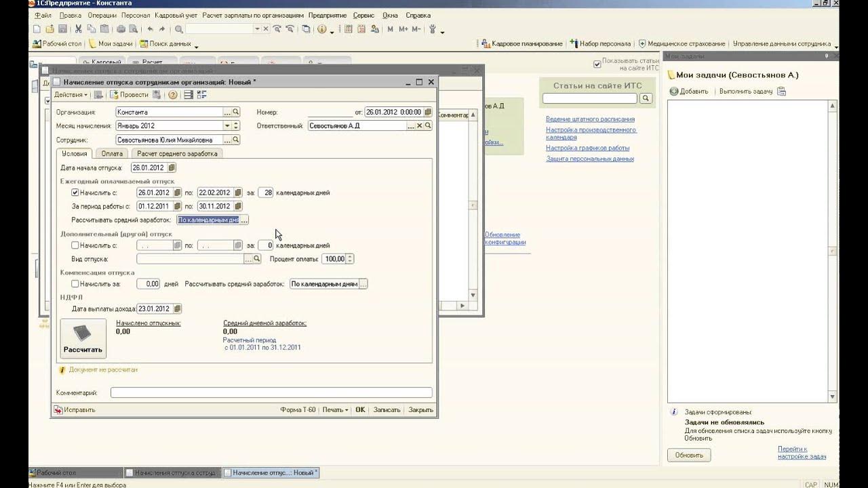Click the help question mark icon in document toolbar
Viewport: 868px width, 488px height.
[x=172, y=95]
